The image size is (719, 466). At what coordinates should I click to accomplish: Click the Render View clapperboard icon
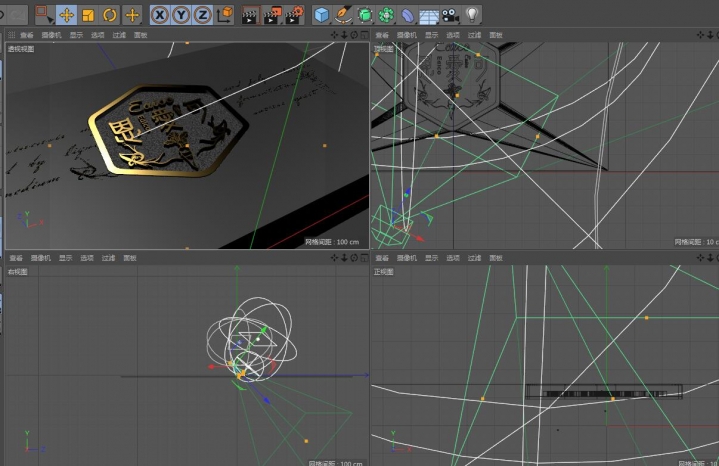tap(250, 15)
